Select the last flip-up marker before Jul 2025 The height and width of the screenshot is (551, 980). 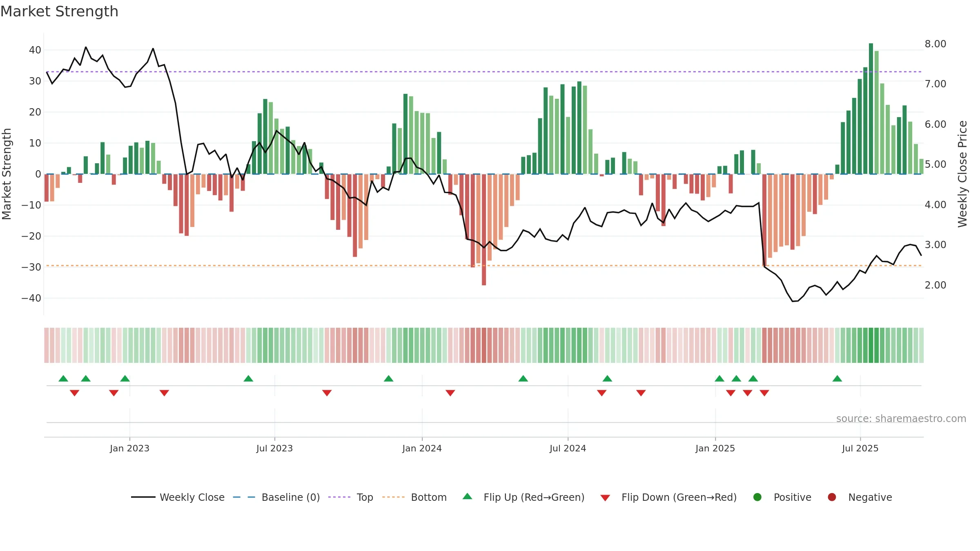pyautogui.click(x=837, y=378)
